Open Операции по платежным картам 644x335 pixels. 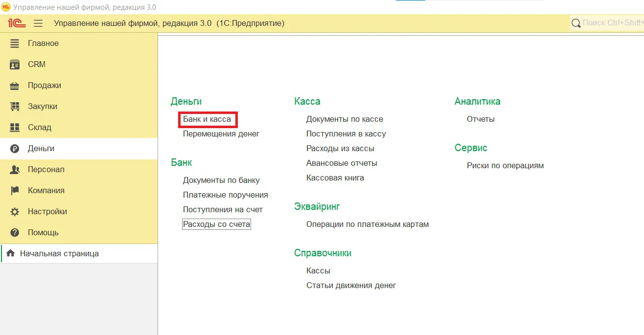tap(368, 224)
